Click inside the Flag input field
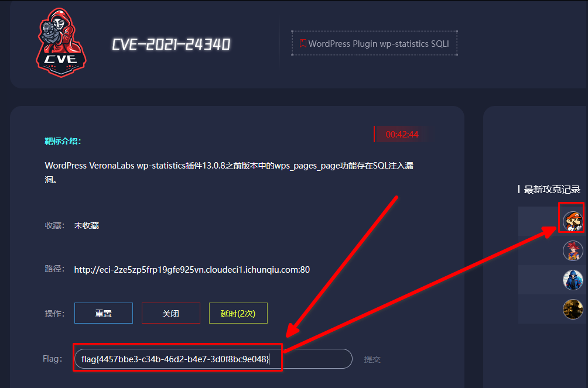Viewport: 588px width, 388px height. (x=213, y=359)
